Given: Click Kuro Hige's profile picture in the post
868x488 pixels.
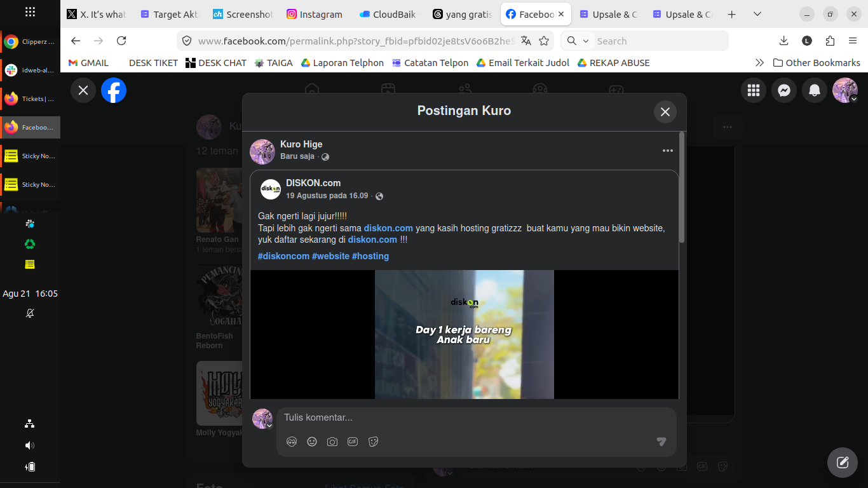Looking at the screenshot, I should [262, 152].
